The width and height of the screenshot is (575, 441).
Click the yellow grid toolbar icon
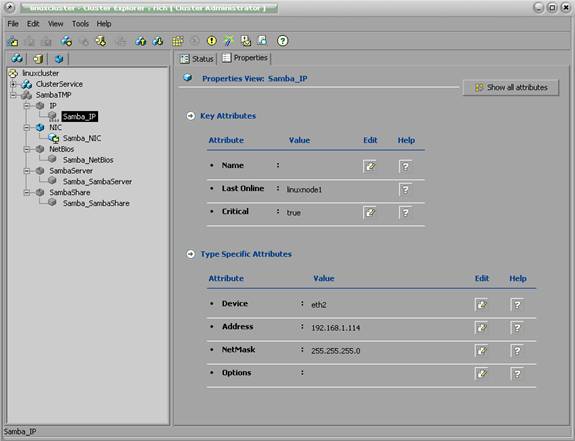tap(177, 41)
